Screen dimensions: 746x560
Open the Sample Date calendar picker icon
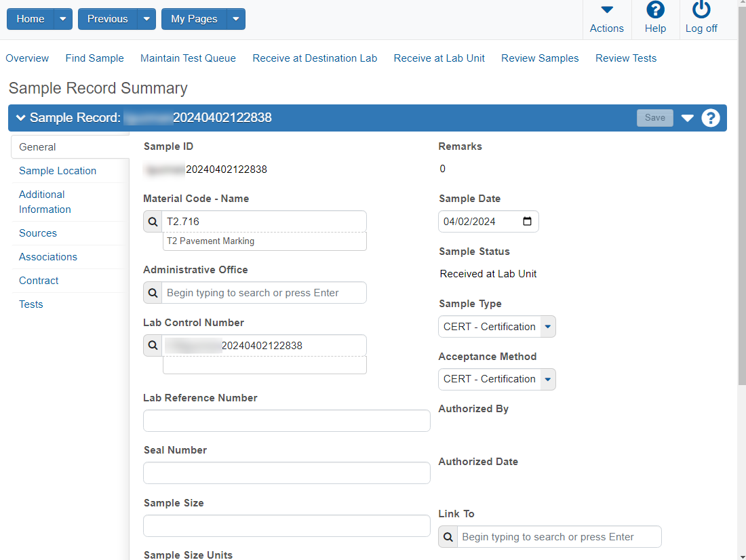[x=527, y=221]
